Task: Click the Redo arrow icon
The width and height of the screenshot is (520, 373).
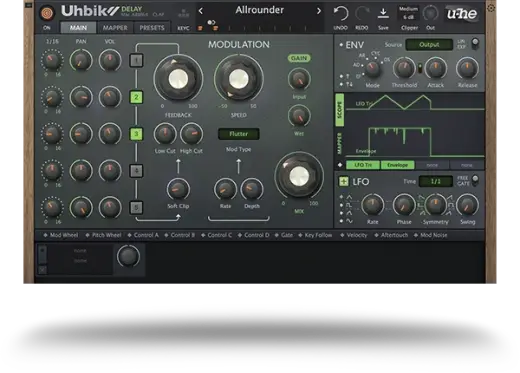Action: (362, 13)
